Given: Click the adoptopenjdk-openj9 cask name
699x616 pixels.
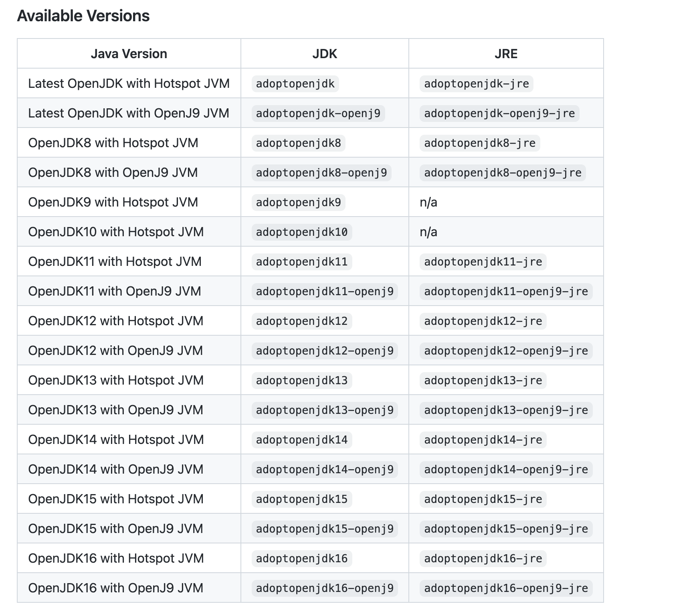Looking at the screenshot, I should click(318, 113).
